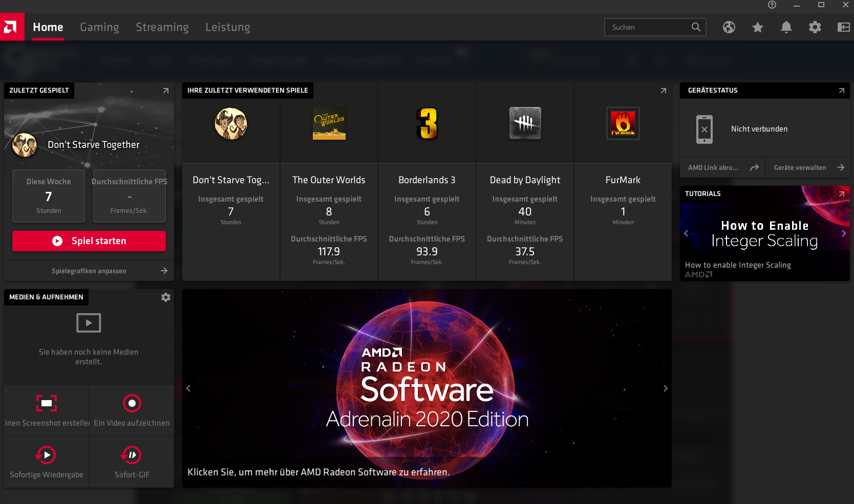Open Geräte verwalten
This screenshot has height=504, width=854.
[x=808, y=167]
